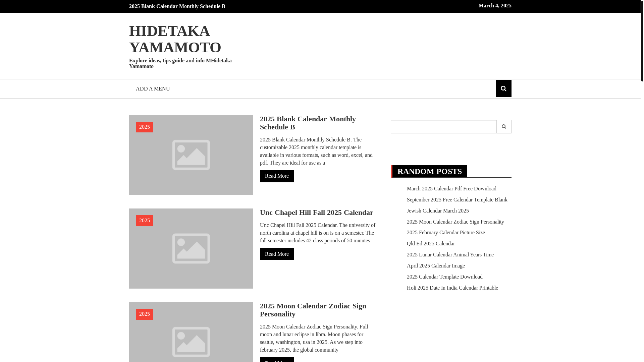Viewport: 644px width, 362px height.
Task: Open 2025 Moon Calendar Zodiac Sign Personality article title
Action: [313, 310]
